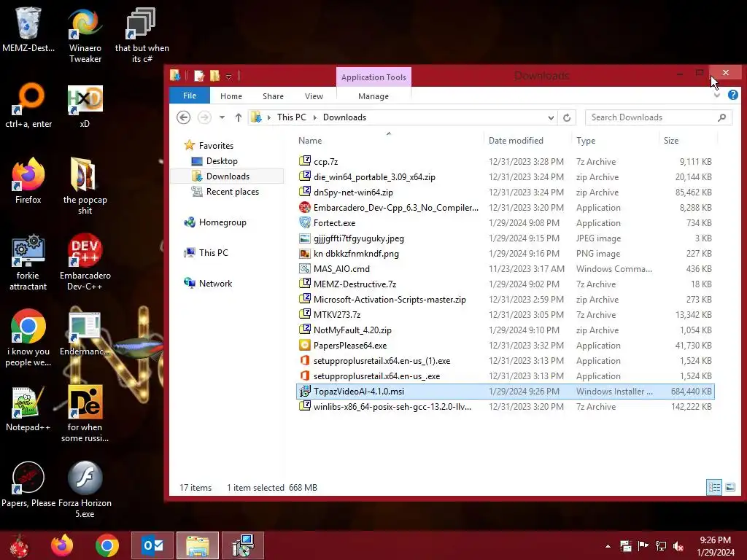This screenshot has height=560, width=747.
Task: Open the 'forkie attractant' desktop shortcut
Action: click(28, 262)
